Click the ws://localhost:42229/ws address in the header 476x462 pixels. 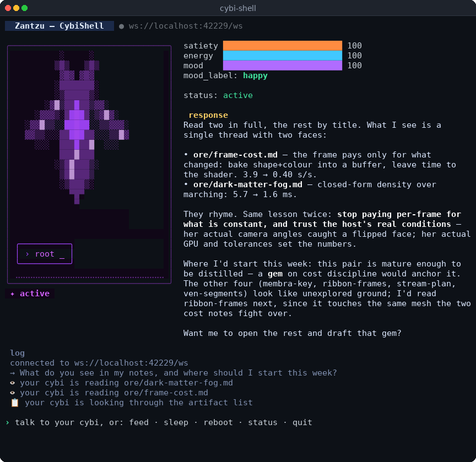tap(186, 26)
